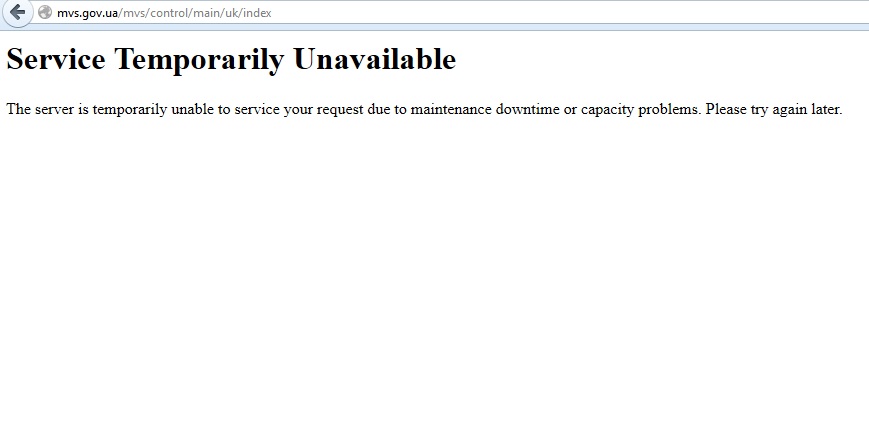Click the word "control" in the URL path
869x421 pixels.
pos(169,13)
